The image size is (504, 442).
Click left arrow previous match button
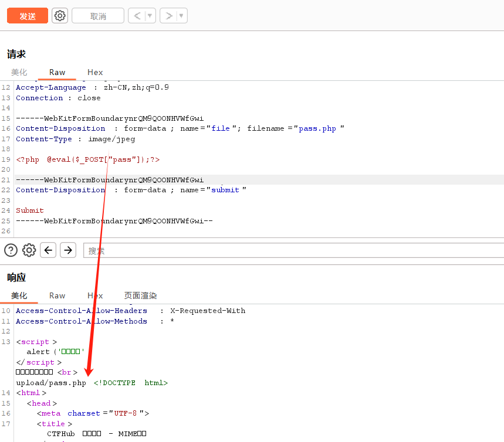tap(48, 250)
